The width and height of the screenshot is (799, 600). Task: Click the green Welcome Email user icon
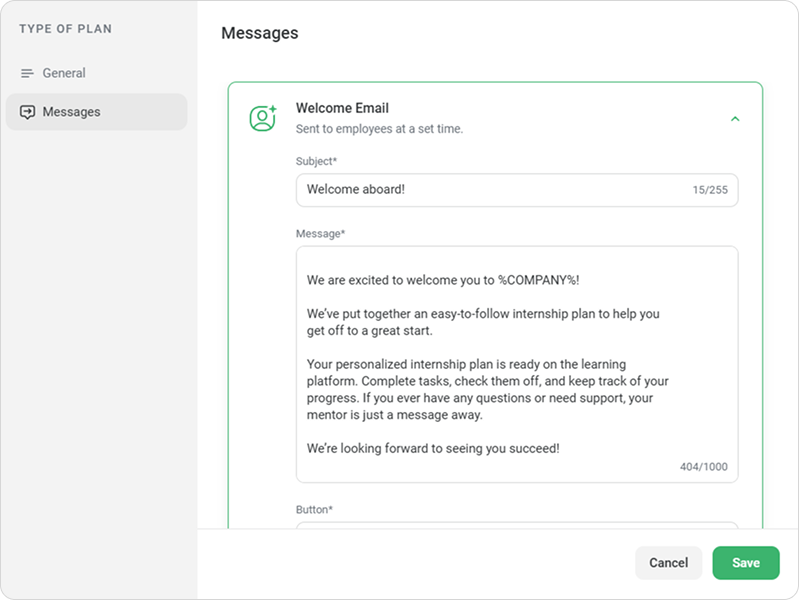pos(263,118)
